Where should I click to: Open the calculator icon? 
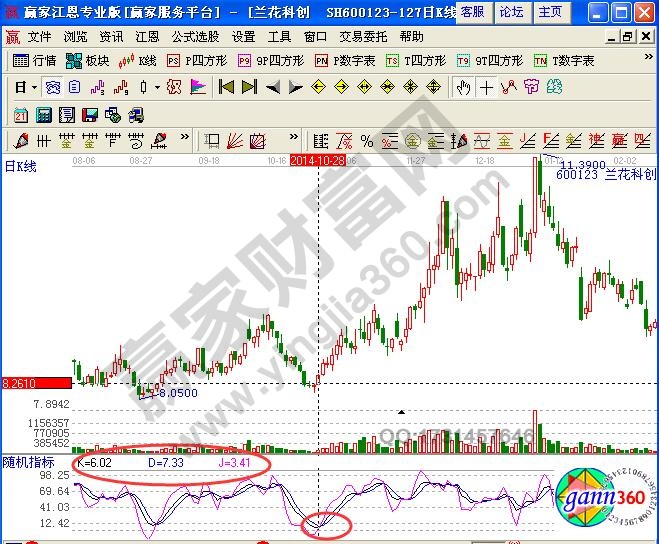point(44,114)
